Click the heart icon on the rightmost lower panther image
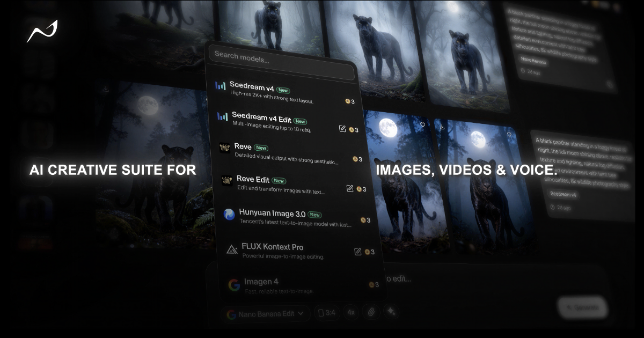This screenshot has height=338, width=644. click(509, 134)
